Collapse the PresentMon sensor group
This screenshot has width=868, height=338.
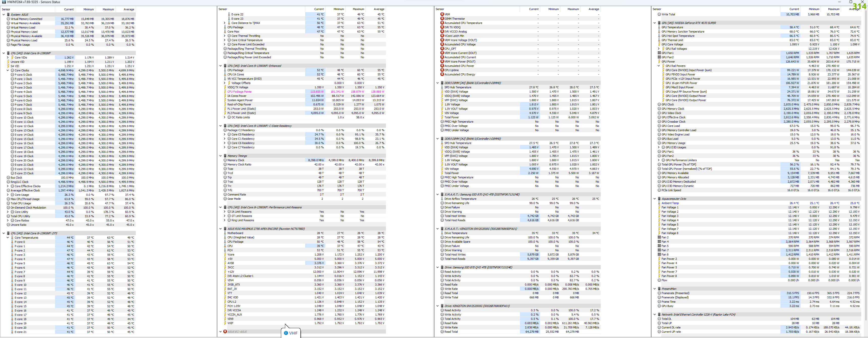[x=655, y=289]
